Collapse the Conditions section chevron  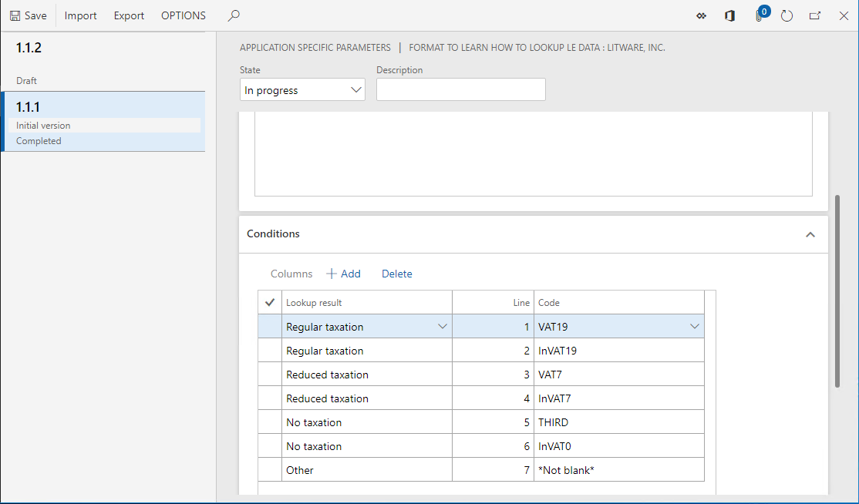810,234
